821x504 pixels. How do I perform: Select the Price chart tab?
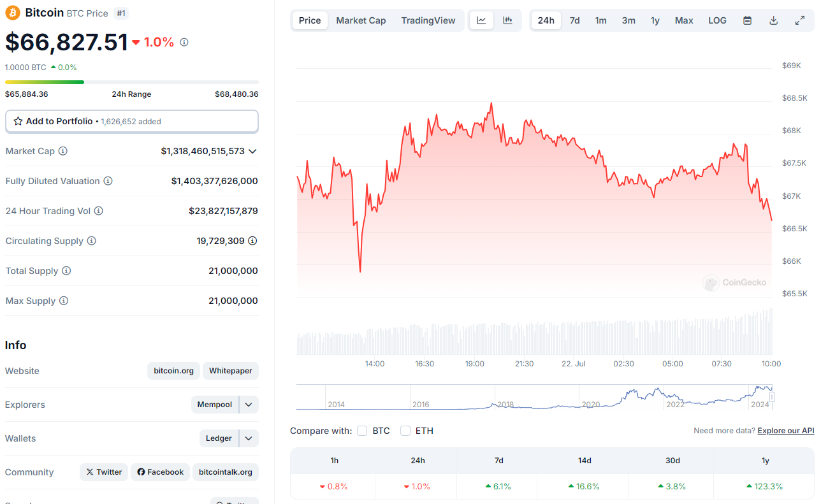310,20
